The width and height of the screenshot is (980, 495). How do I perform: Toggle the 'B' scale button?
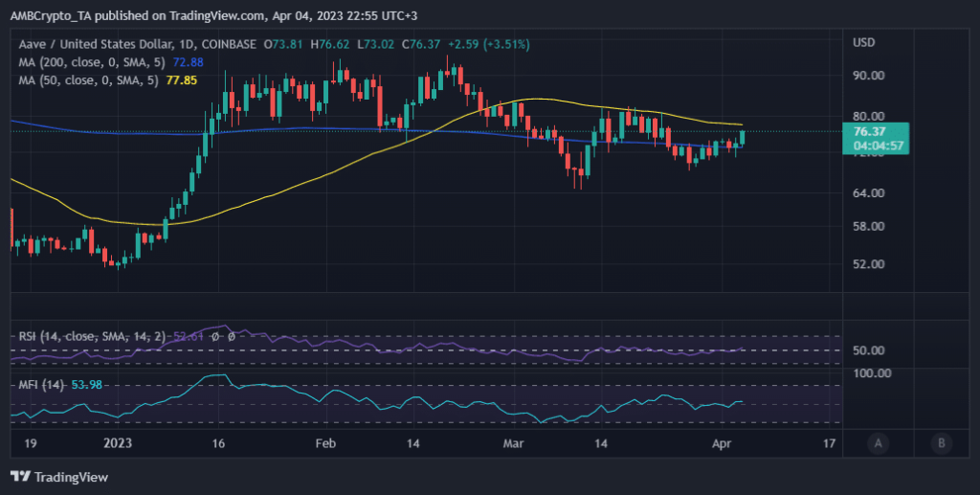[942, 442]
